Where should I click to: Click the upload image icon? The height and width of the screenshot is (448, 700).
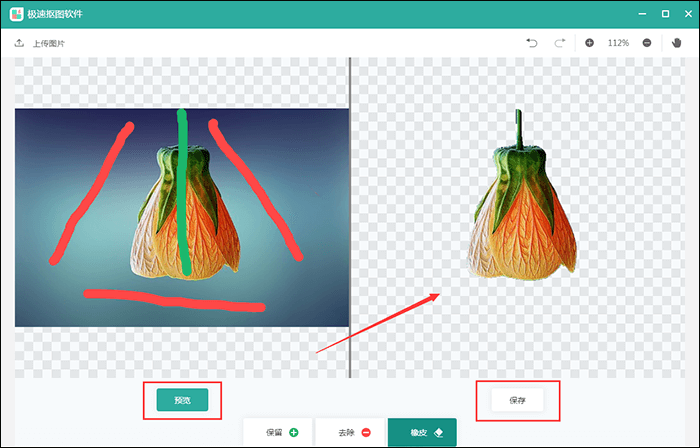pos(19,43)
